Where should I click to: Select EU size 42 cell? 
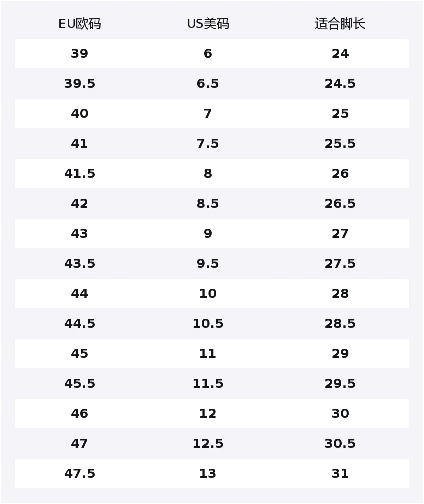click(79, 204)
